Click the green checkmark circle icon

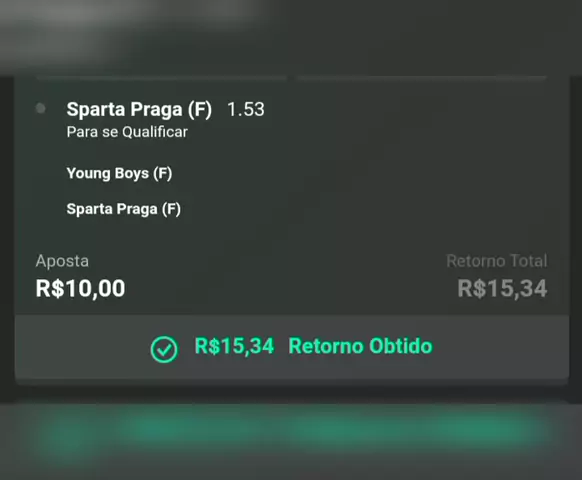click(164, 349)
